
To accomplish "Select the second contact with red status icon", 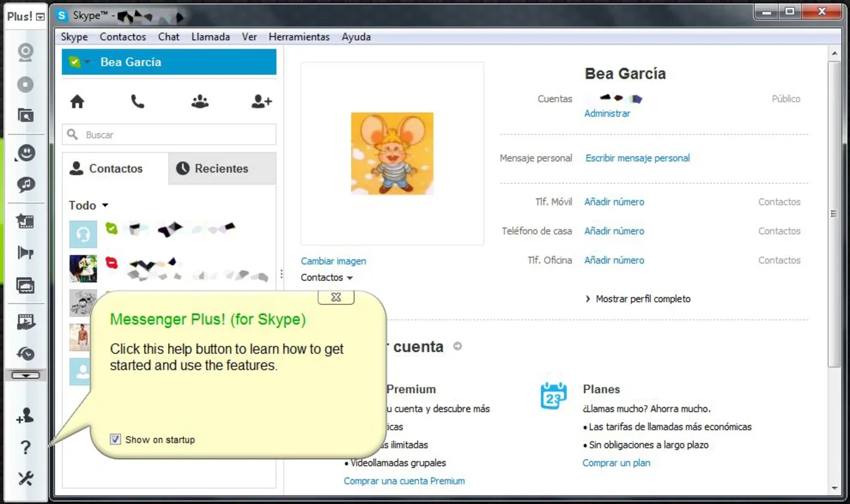I will tap(169, 268).
